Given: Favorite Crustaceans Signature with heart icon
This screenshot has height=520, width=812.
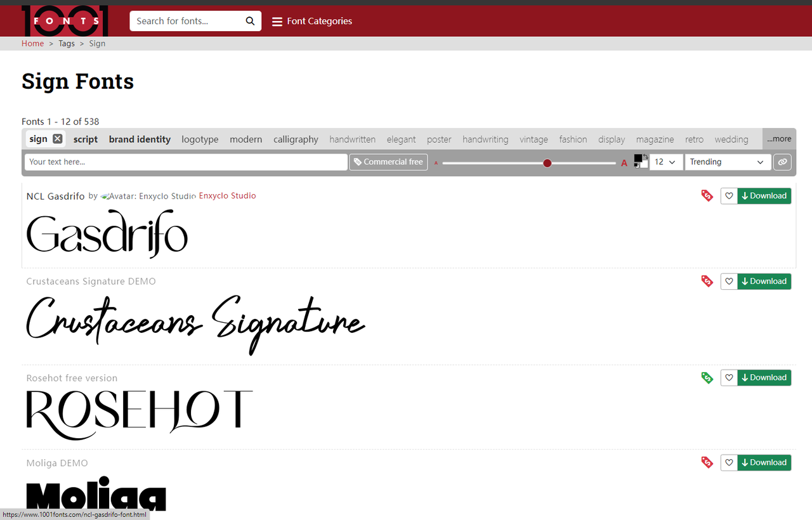Looking at the screenshot, I should coord(729,282).
